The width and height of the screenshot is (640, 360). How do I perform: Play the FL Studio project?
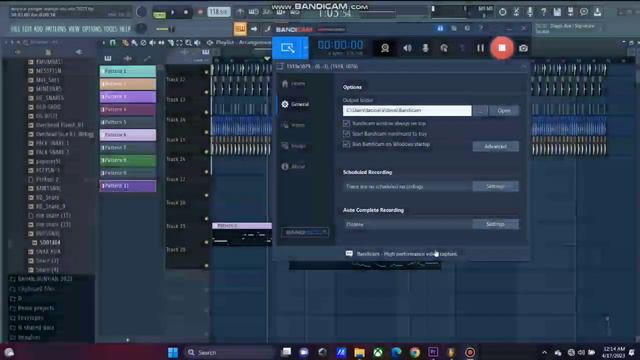pos(172,12)
